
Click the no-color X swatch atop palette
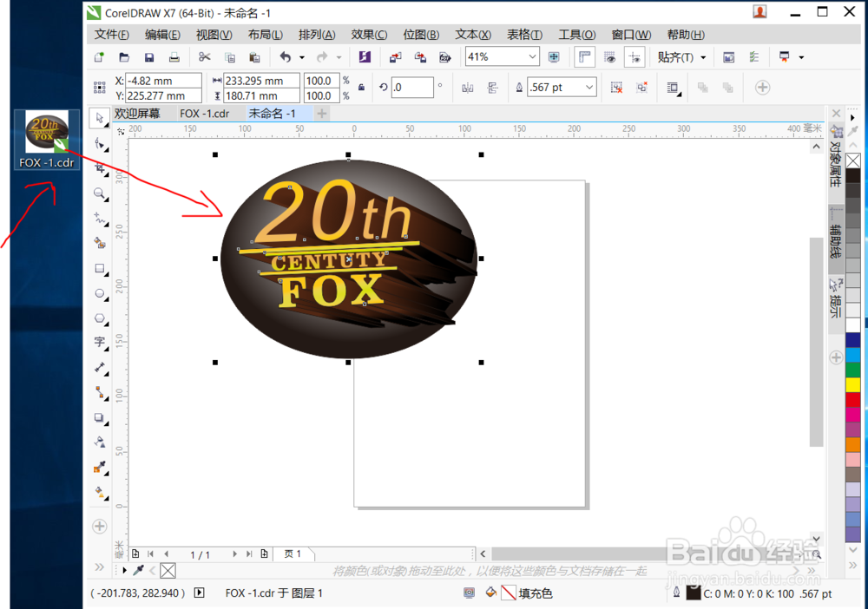coord(853,161)
